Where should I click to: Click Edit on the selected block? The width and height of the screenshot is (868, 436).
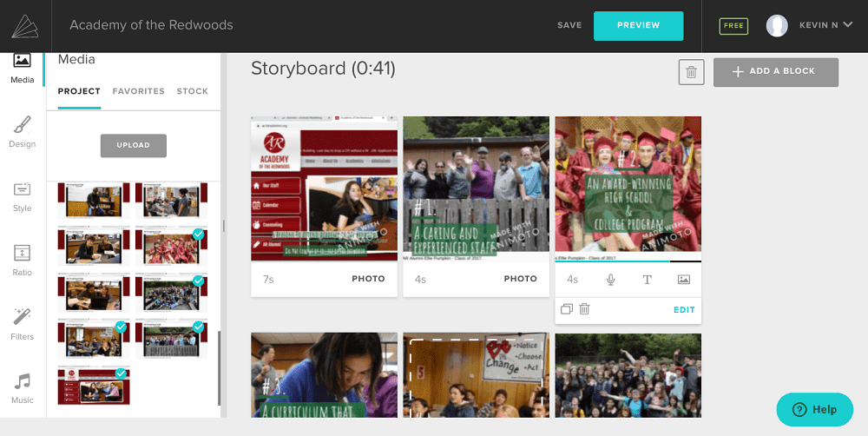coord(684,310)
